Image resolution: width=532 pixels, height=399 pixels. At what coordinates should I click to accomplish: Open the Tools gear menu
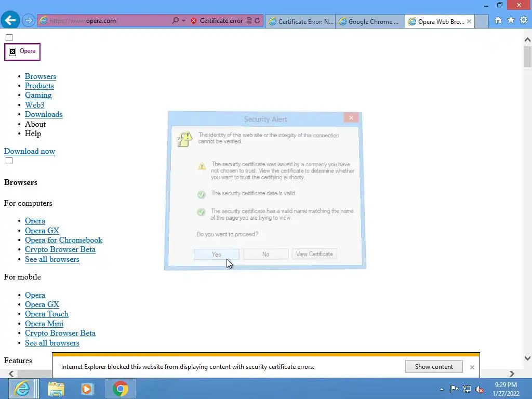pos(524,20)
